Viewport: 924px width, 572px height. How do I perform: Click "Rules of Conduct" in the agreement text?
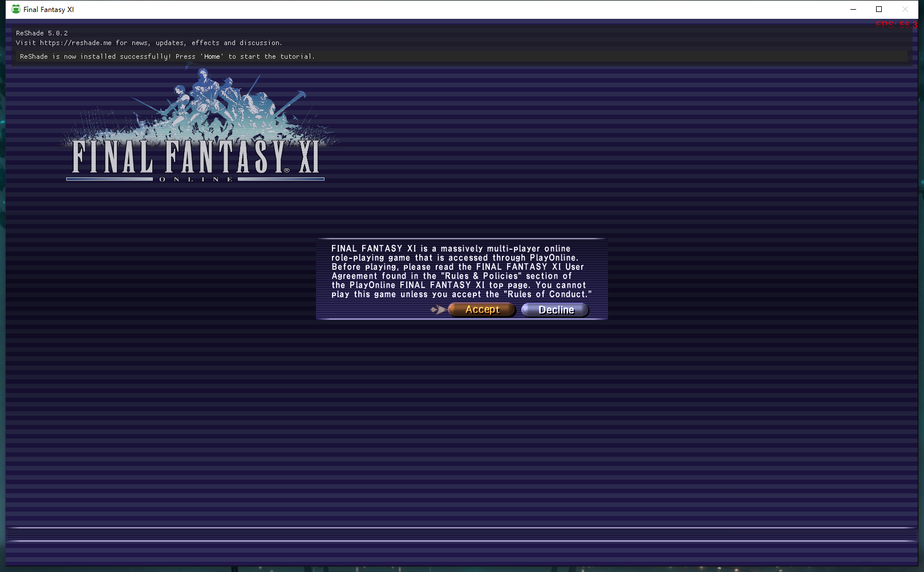pos(547,294)
